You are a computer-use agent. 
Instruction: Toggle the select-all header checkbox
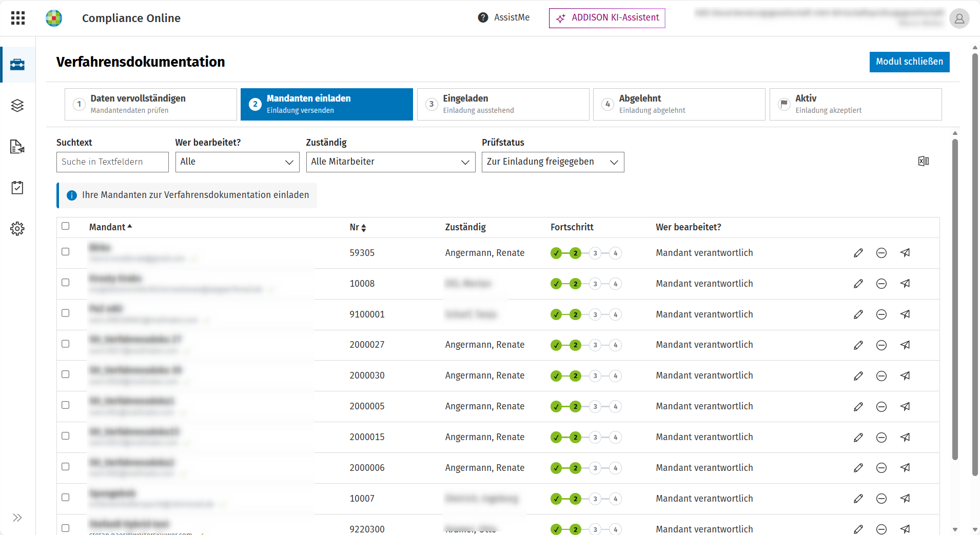[66, 226]
